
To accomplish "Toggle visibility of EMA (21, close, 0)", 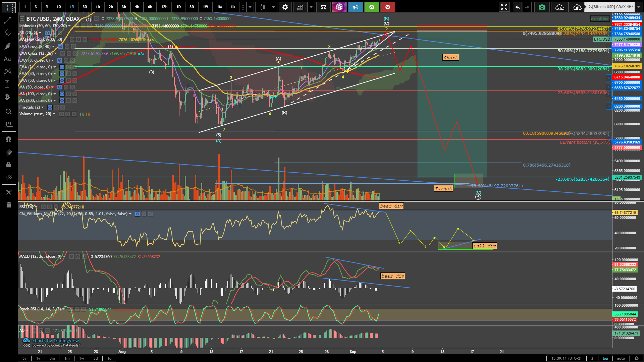I will pos(62,67).
